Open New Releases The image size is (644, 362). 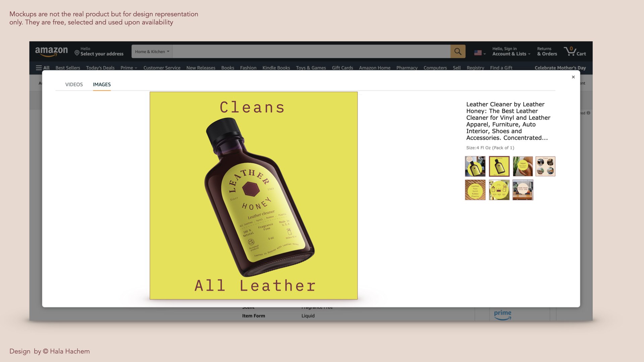(201, 68)
